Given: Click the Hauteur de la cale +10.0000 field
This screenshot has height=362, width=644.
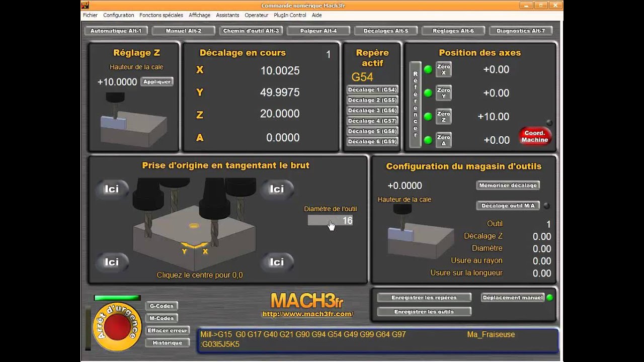Looking at the screenshot, I should (x=117, y=82).
